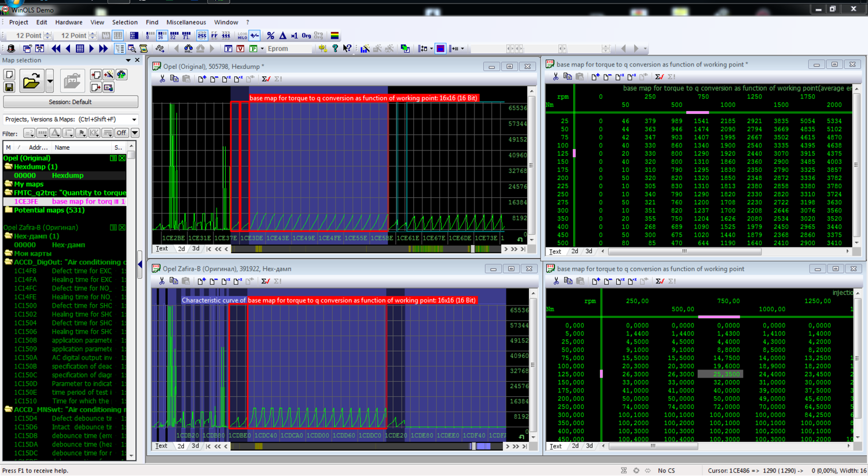Click the context help arrow-question icon

pos(347,49)
